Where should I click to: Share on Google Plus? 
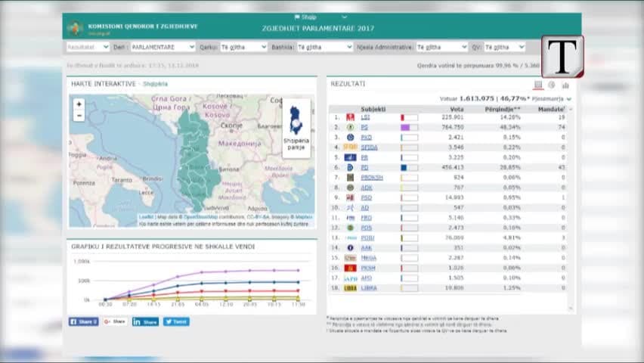[x=115, y=321]
